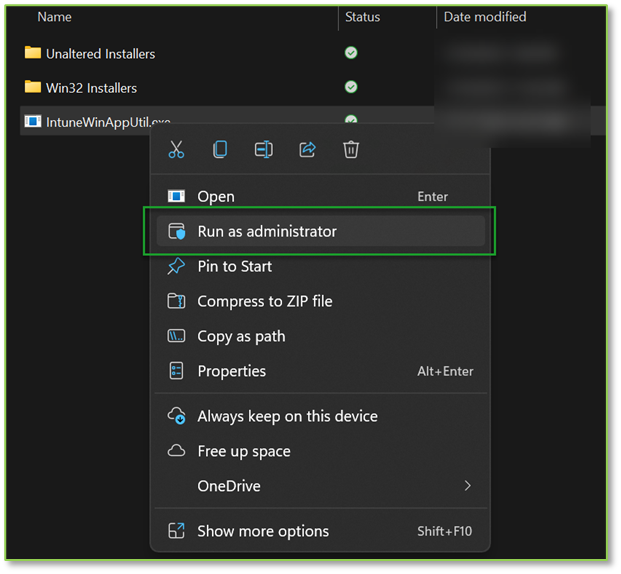This screenshot has width=621, height=574.
Task: Choose Pin to Start
Action: 320,266
